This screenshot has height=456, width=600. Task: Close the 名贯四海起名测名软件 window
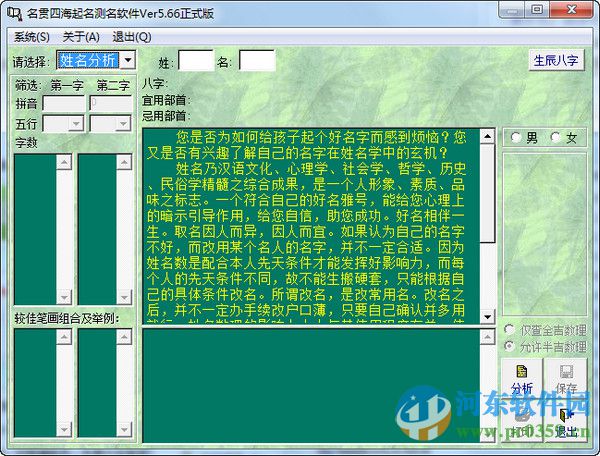click(572, 10)
